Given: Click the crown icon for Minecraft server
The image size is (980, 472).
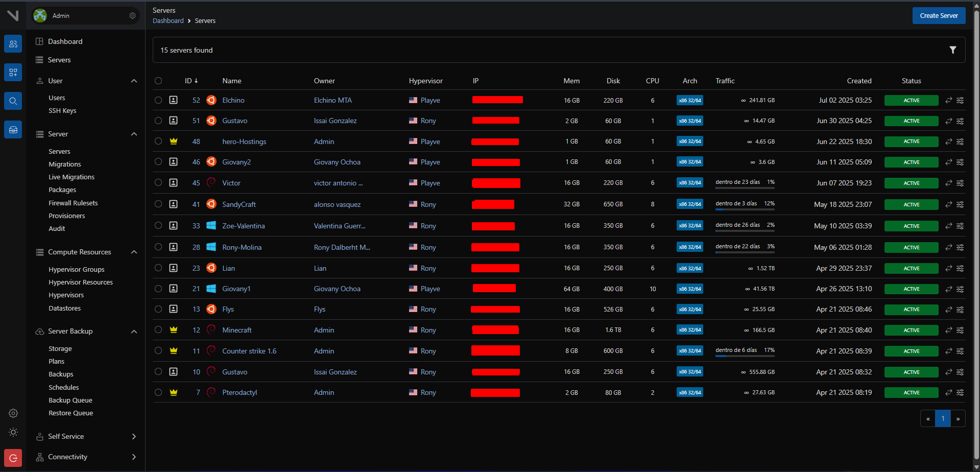Looking at the screenshot, I should click(x=174, y=330).
